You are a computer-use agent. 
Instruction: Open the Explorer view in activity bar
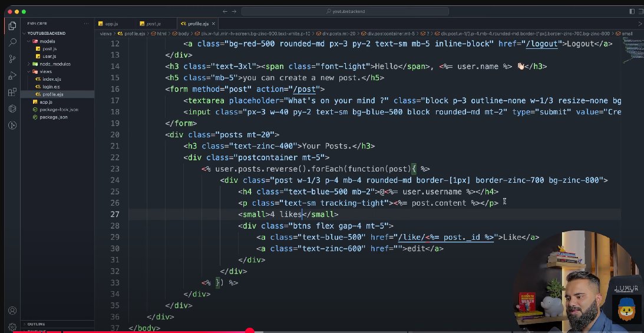(12, 26)
